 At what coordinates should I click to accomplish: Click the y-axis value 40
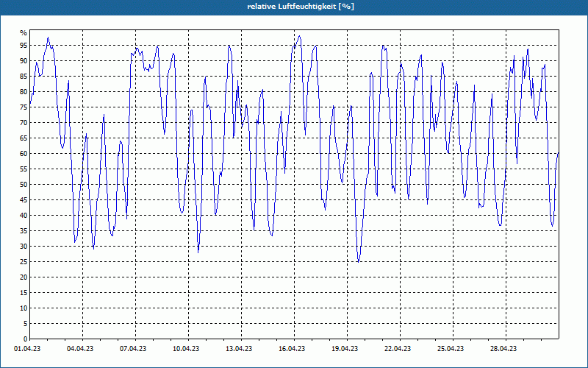[24, 216]
